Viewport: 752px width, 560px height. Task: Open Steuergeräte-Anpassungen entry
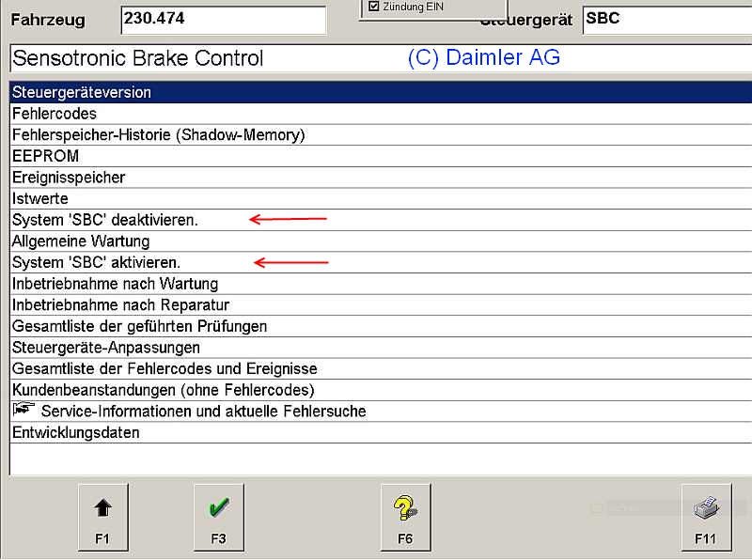click(105, 348)
